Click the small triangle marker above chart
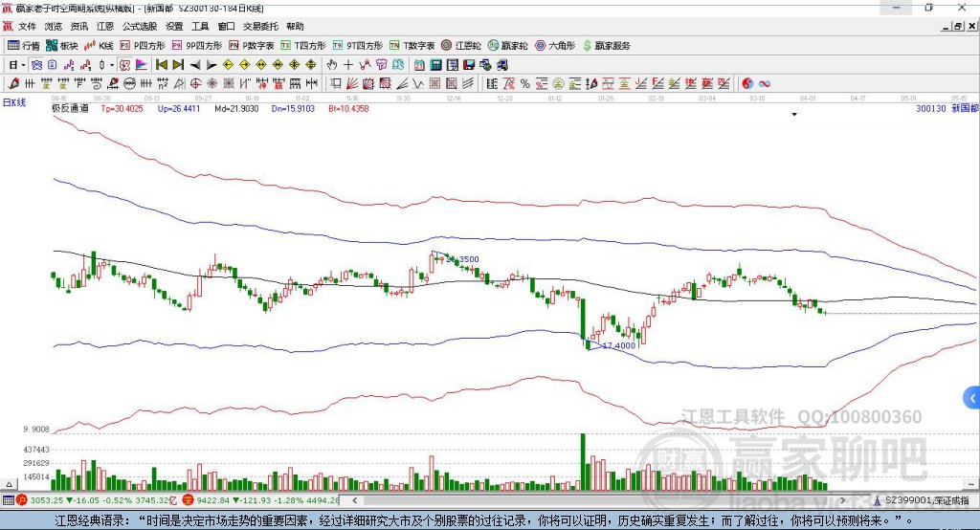 (x=794, y=115)
